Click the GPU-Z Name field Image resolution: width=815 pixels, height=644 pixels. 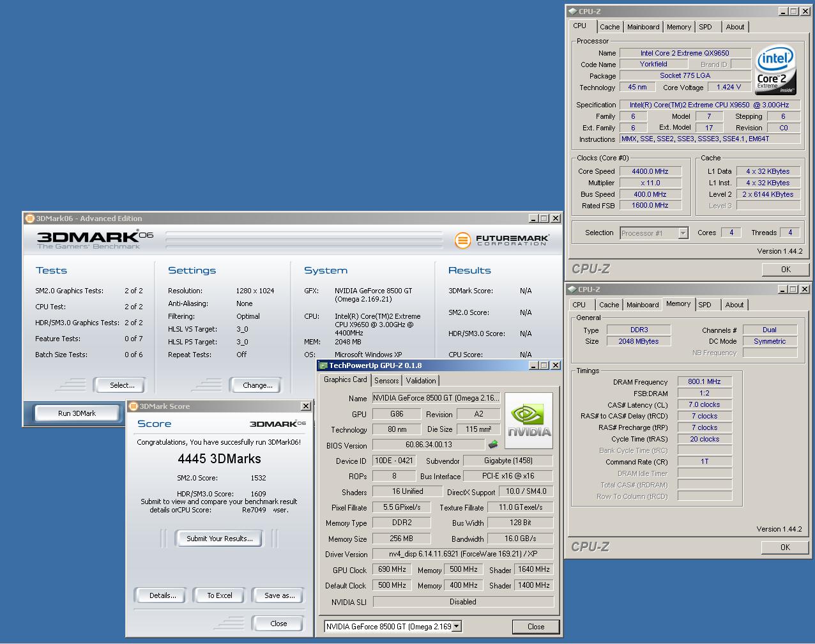[x=436, y=398]
